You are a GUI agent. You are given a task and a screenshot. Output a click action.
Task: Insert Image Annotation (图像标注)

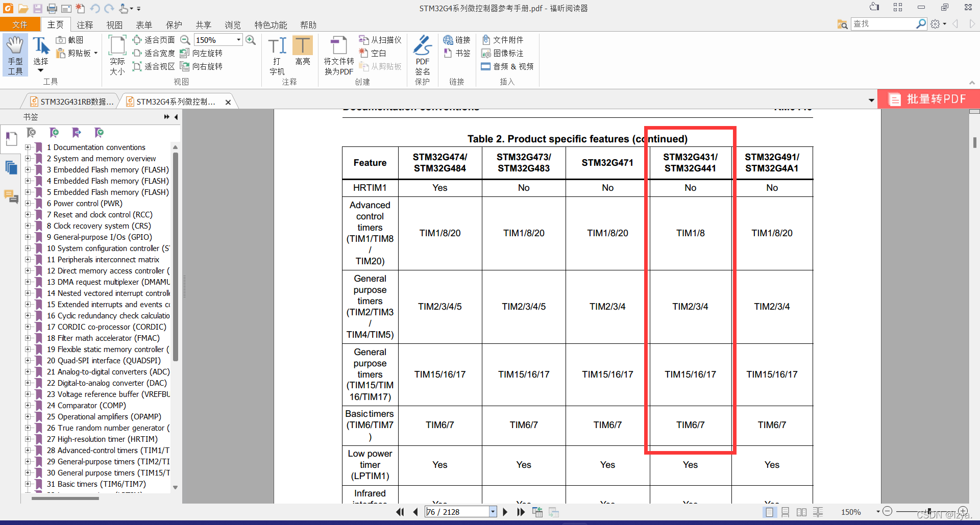pyautogui.click(x=503, y=53)
